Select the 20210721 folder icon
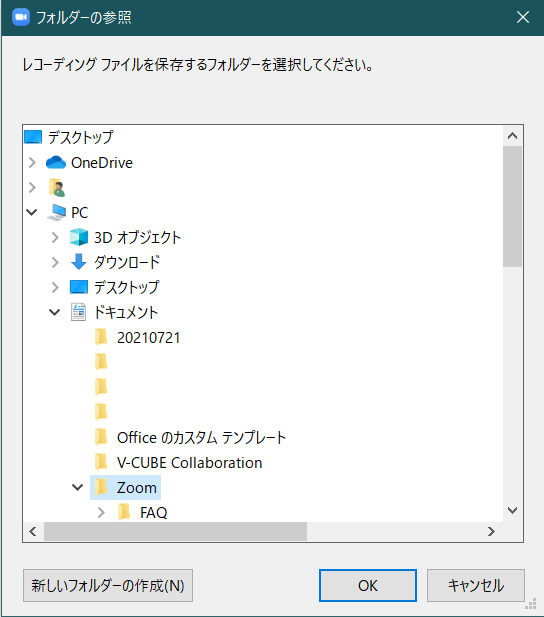 101,337
